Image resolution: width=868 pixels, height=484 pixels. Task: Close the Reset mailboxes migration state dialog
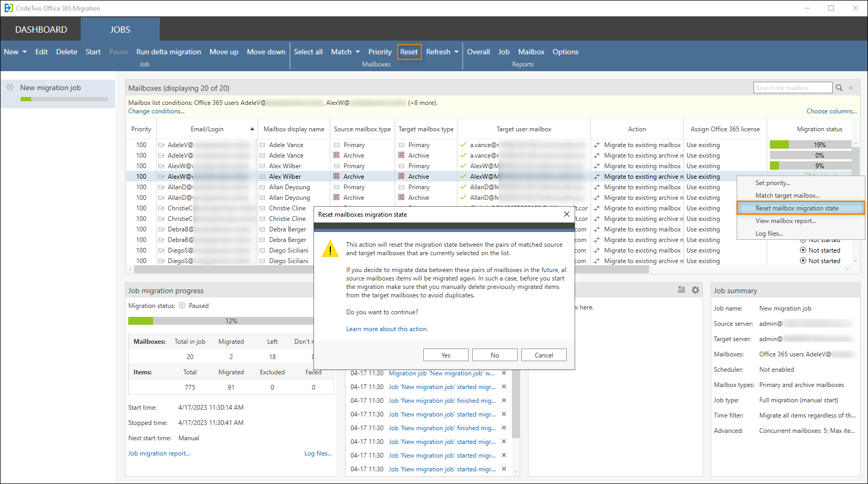click(x=566, y=214)
